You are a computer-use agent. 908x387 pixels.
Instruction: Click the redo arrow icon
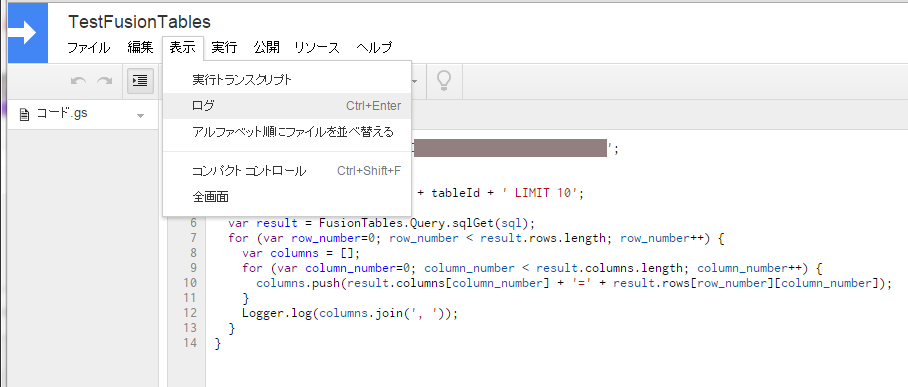point(105,81)
